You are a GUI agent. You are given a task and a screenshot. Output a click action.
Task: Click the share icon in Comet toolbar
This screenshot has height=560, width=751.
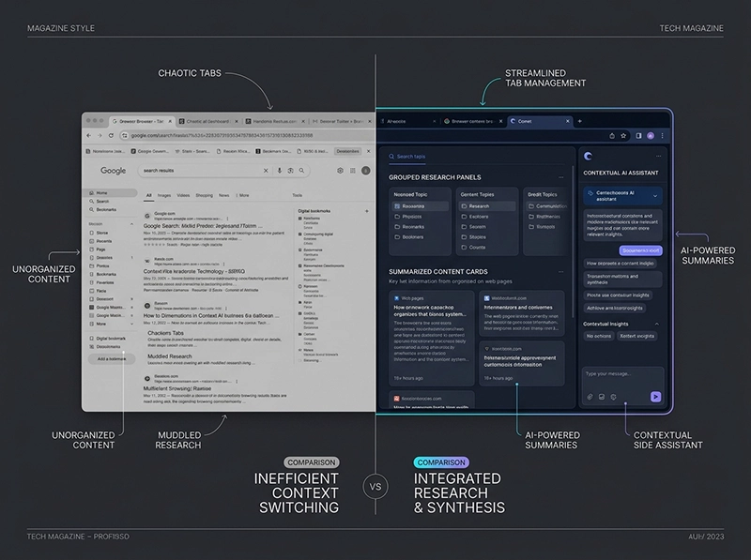tap(612, 136)
